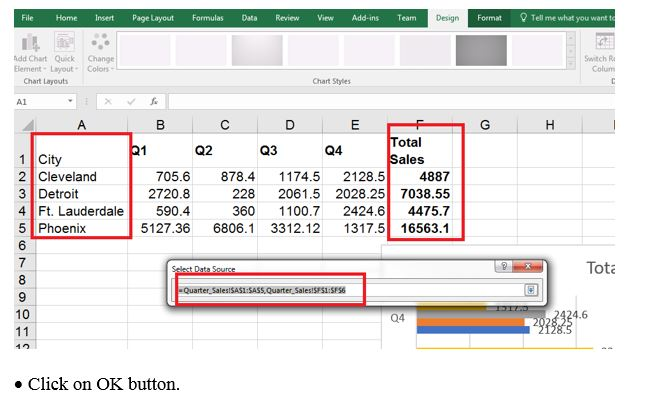The image size is (670, 395).
Task: Select column D header
Action: [x=290, y=125]
